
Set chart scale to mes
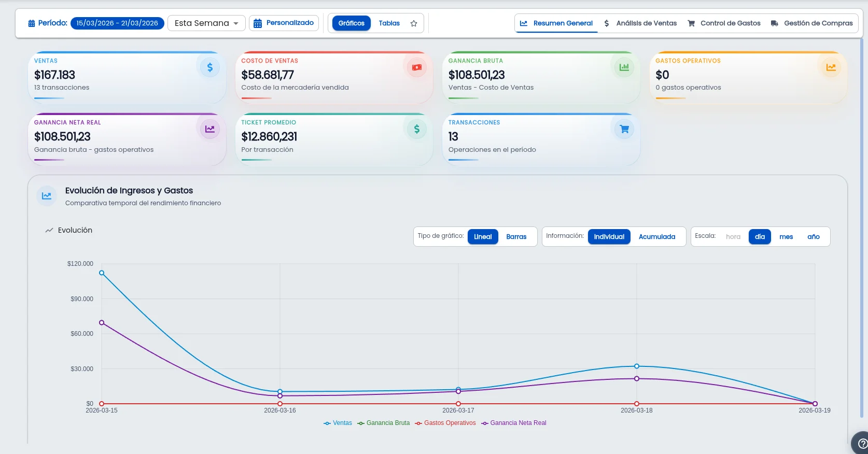click(x=786, y=237)
